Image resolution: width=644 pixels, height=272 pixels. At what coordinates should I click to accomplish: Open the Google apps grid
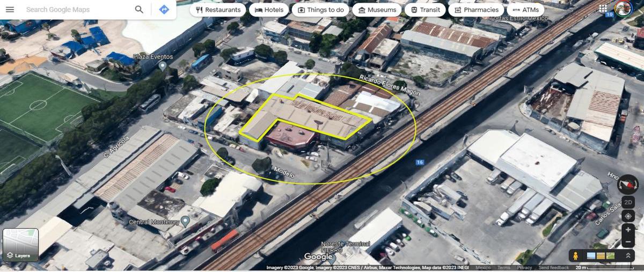pyautogui.click(x=603, y=9)
